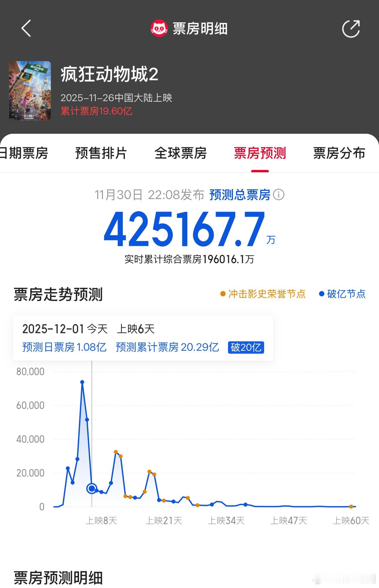
Task: Select the 票房预测 tab
Action: [x=260, y=153]
